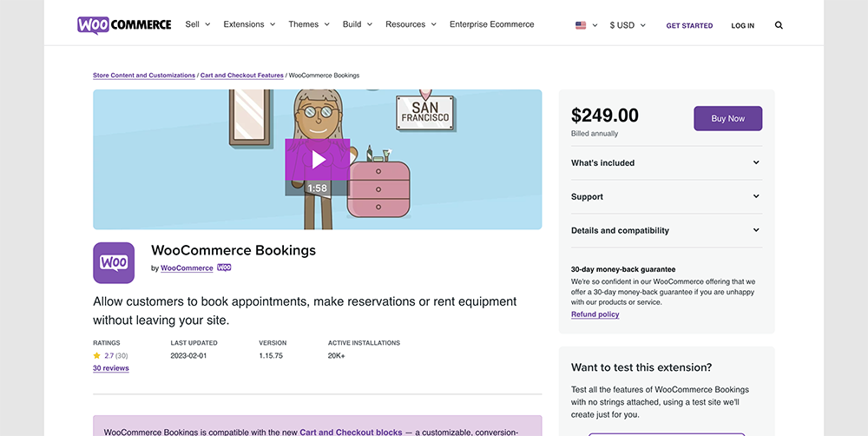Click the US flag country icon
Viewport: 868px width, 436px height.
point(580,25)
